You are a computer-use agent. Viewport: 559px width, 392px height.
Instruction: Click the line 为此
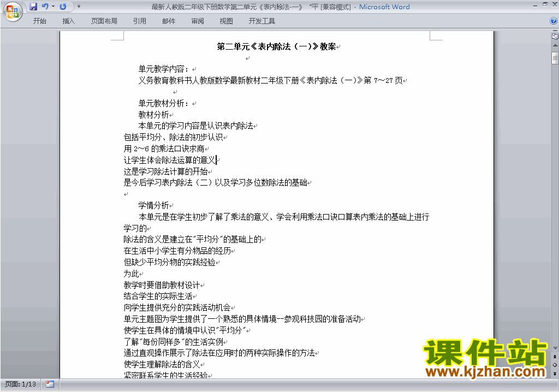[x=131, y=274]
